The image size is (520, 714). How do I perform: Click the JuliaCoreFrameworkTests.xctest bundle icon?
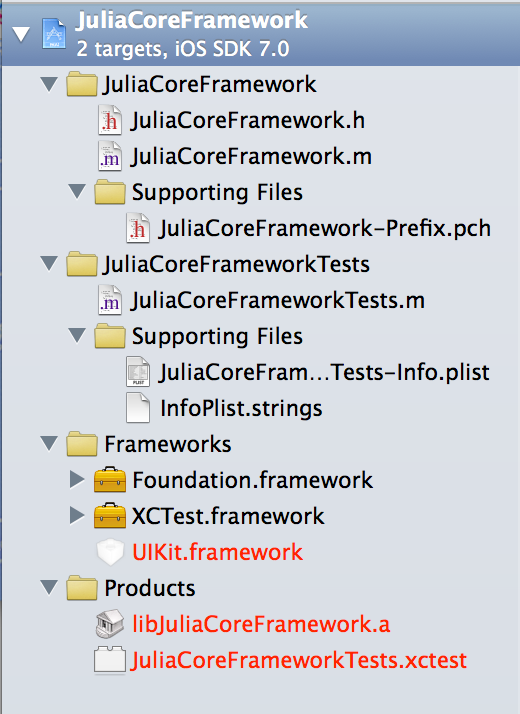[110, 660]
